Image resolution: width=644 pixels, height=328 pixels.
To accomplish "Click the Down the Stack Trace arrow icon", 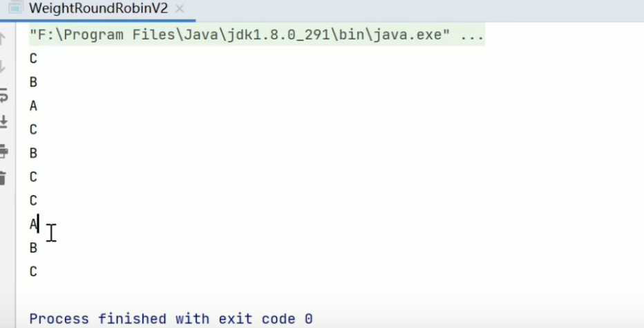I will pyautogui.click(x=3, y=66).
